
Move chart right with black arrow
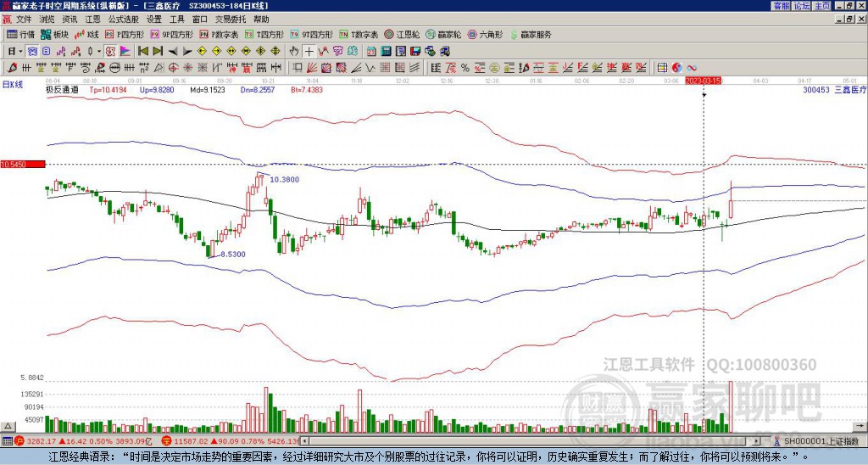(187, 51)
